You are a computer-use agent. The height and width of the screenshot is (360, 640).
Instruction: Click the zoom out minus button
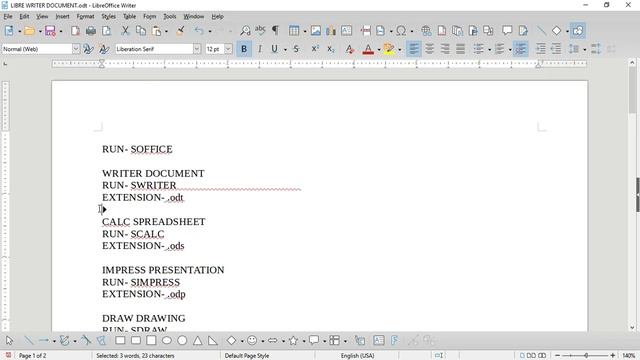pyautogui.click(x=558, y=356)
